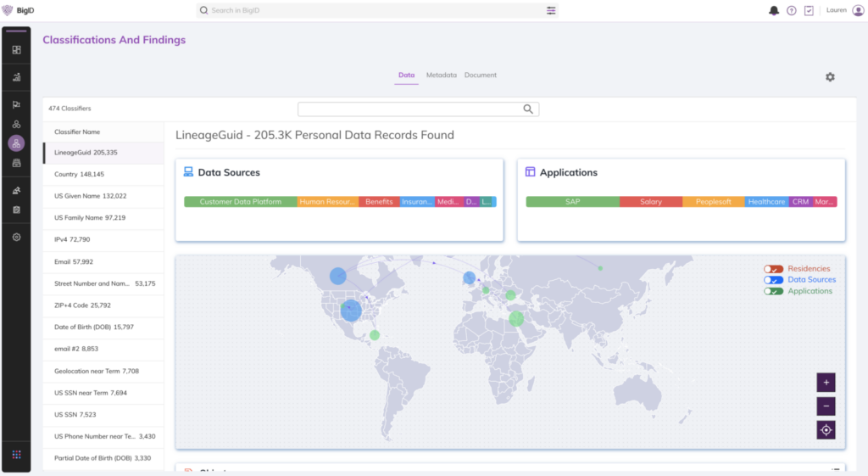Select the Email classifier in the list

click(x=74, y=262)
